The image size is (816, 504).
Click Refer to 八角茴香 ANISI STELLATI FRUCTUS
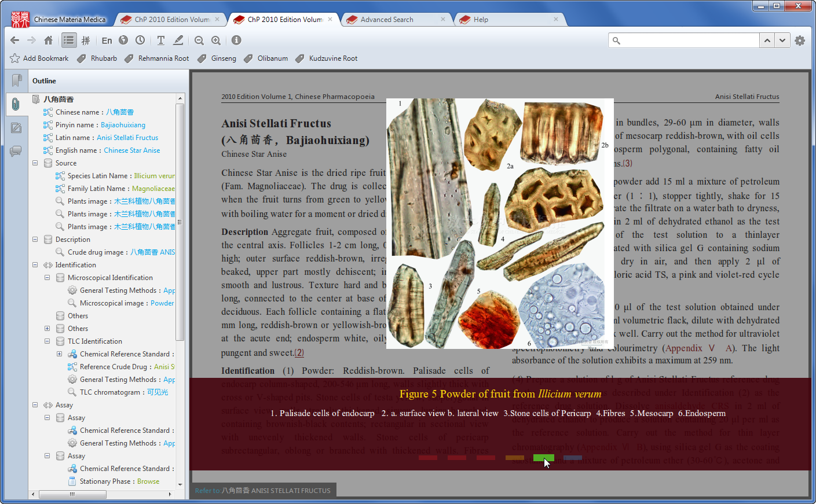coord(263,490)
